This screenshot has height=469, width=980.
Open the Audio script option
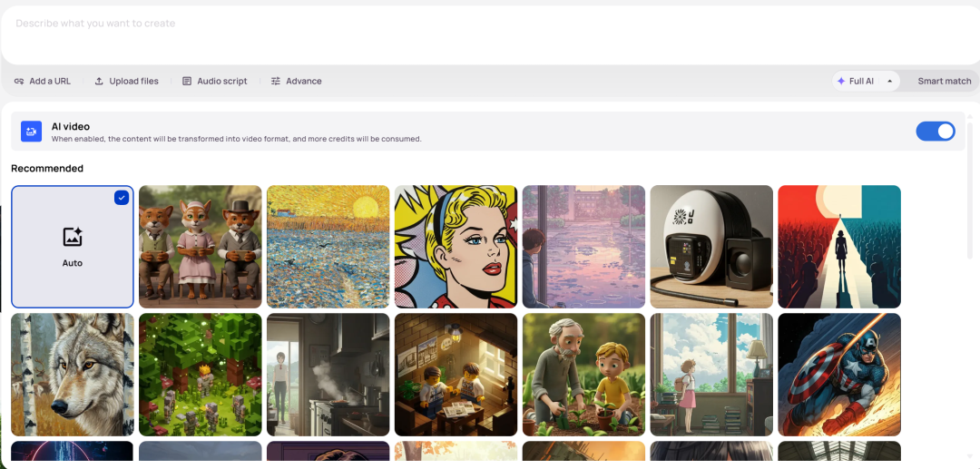214,81
